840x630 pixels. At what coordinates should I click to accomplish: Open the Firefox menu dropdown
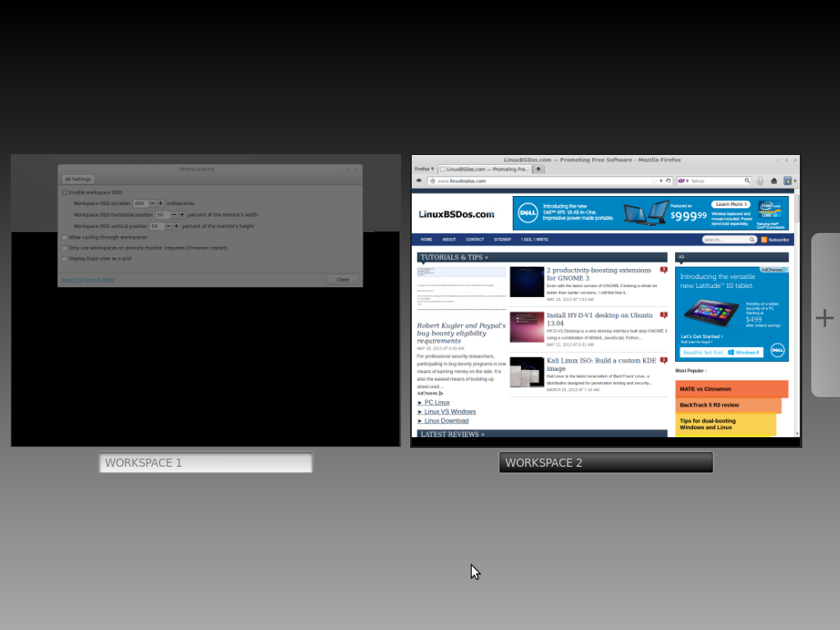[424, 169]
